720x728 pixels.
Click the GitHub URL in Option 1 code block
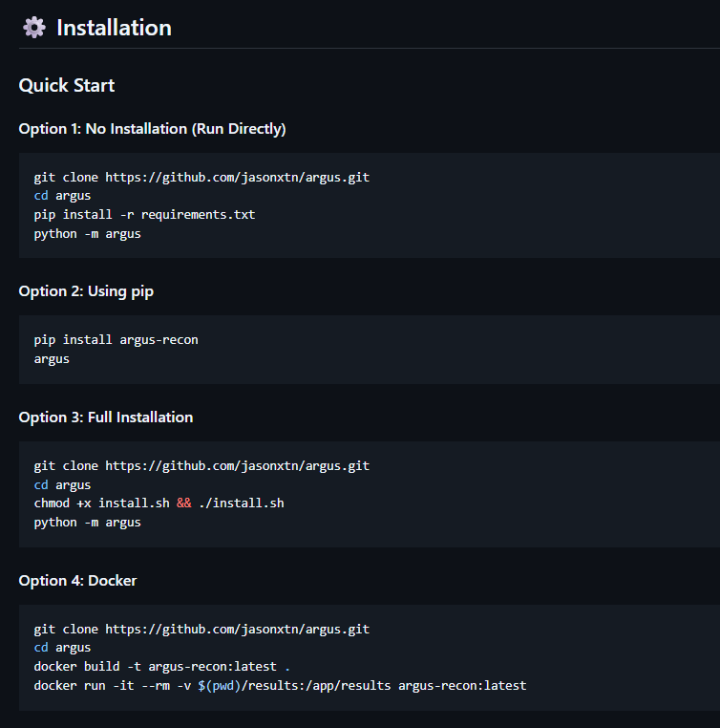237,177
